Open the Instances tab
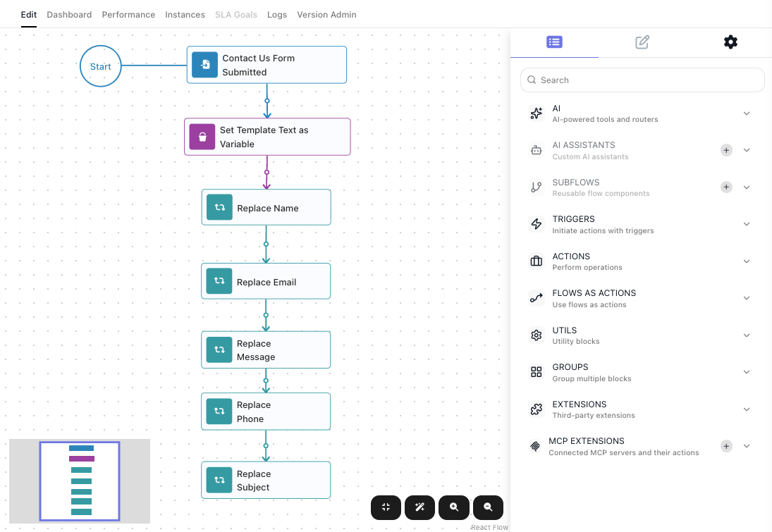 coord(185,15)
